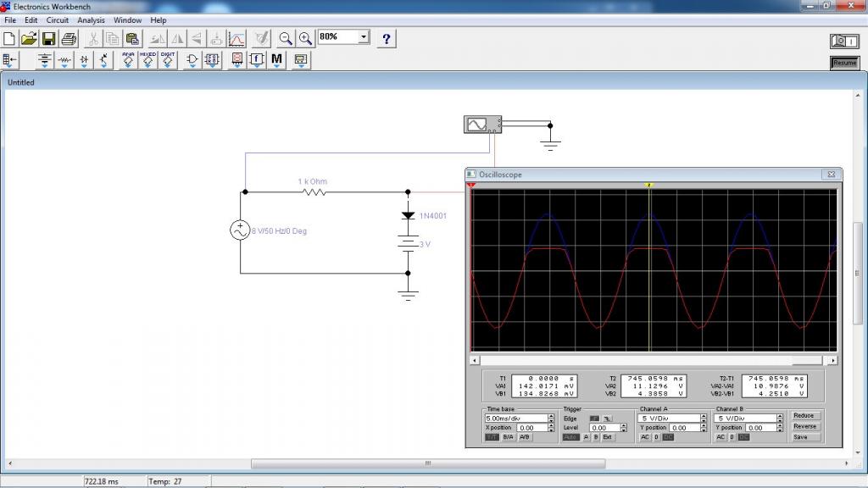Increase the Channel A V/Div value
The image size is (868, 488).
click(x=705, y=415)
